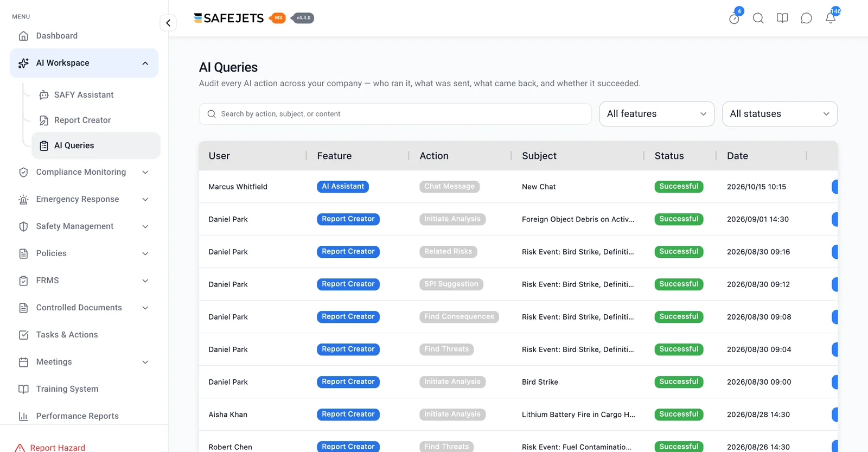Screen dimensions: 868x452
Task: Click the Find Consequences action tag
Action: 459,317
